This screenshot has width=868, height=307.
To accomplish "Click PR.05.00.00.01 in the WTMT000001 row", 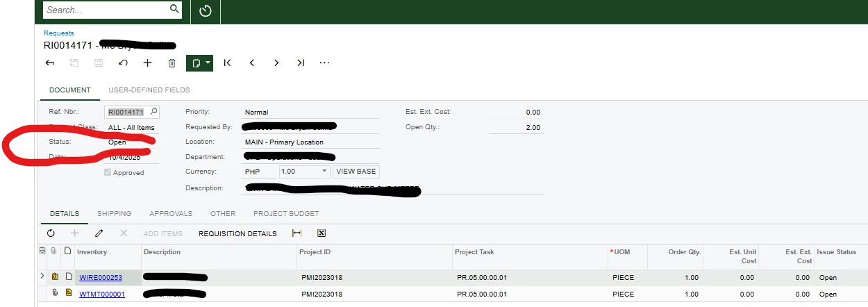I will pyautogui.click(x=482, y=294).
